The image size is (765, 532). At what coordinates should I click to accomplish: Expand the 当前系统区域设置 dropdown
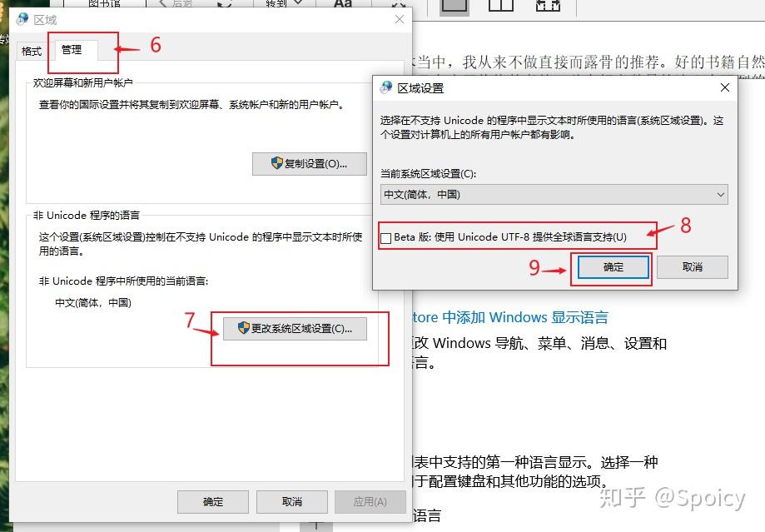pyautogui.click(x=554, y=195)
